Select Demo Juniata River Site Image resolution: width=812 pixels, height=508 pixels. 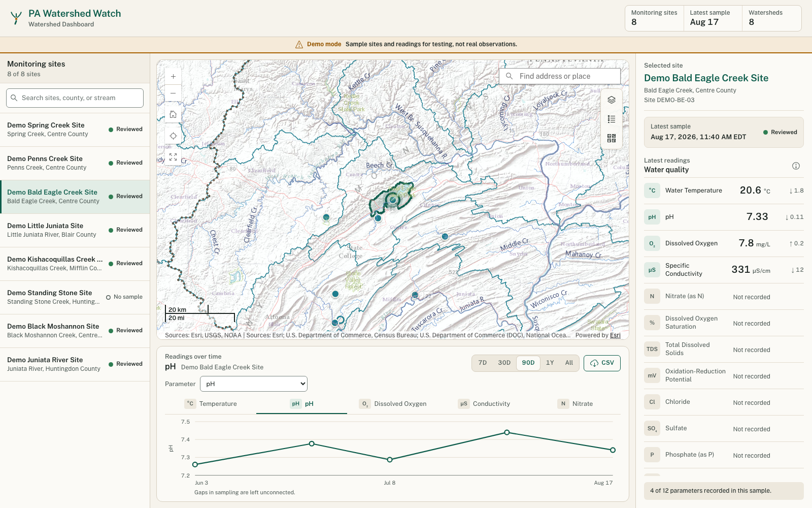pos(75,364)
